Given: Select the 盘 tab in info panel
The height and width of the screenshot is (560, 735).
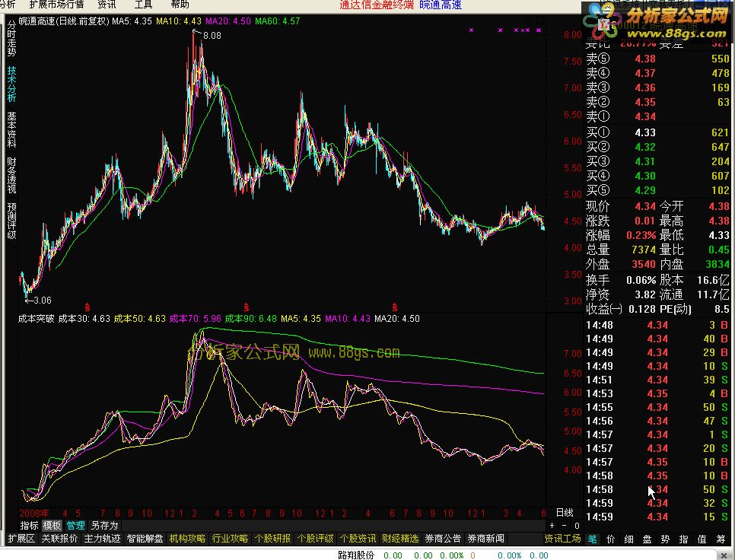Looking at the screenshot, I should [647, 539].
